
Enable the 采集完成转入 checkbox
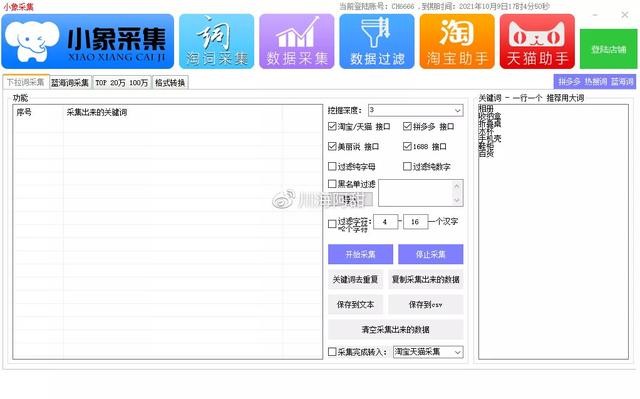(332, 352)
